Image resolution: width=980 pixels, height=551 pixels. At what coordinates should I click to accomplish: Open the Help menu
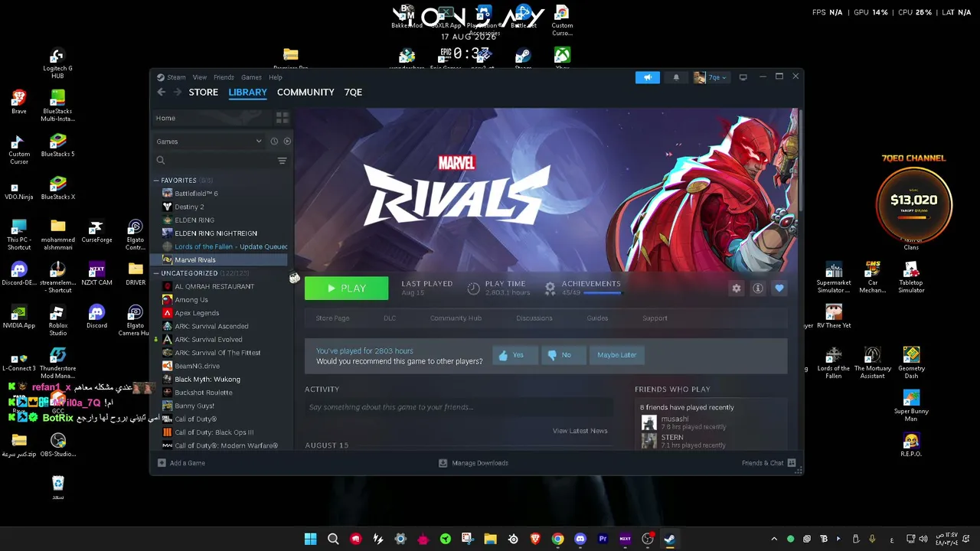(276, 77)
